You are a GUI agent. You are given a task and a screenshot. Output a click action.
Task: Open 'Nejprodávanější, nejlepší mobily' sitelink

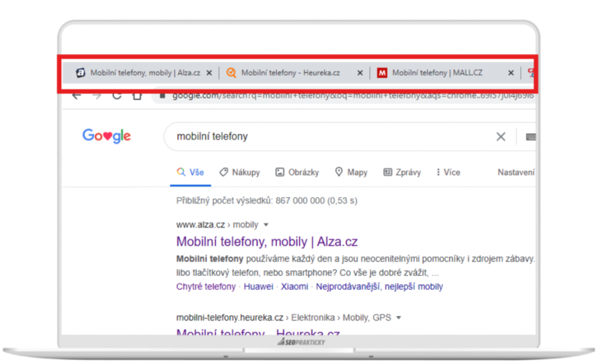[x=380, y=287]
